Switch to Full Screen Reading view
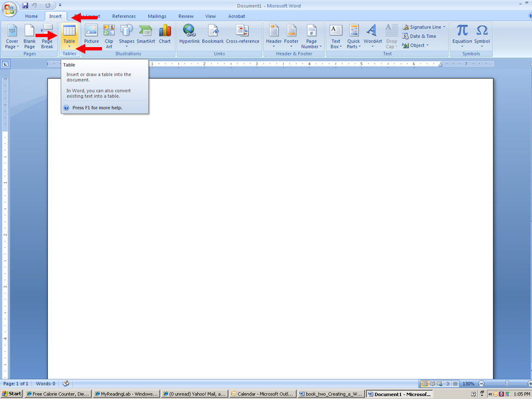Screen dimensions: 532x399 432,383
